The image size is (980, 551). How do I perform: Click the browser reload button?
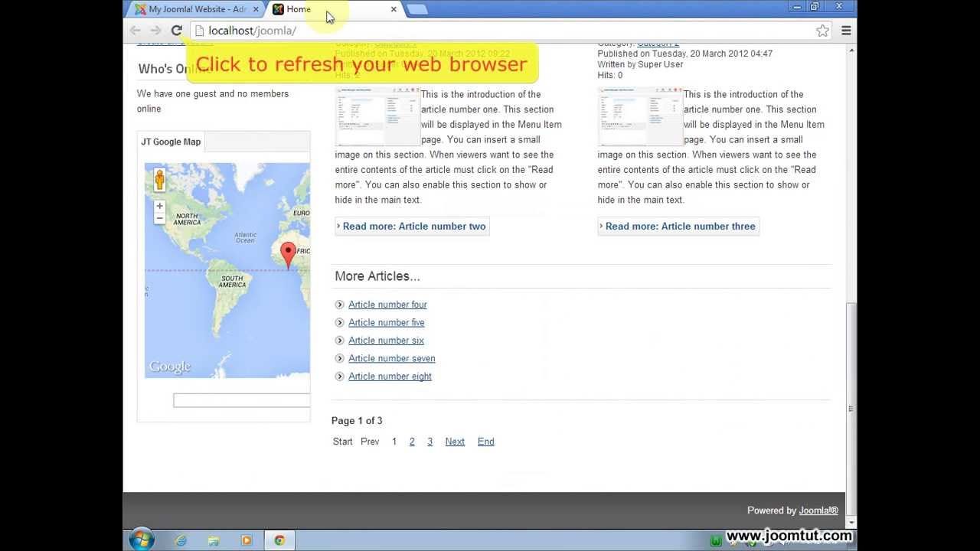coord(176,31)
